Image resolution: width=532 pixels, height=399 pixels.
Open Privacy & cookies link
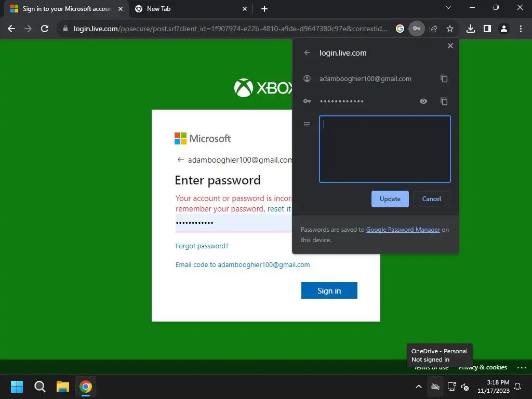(483, 367)
